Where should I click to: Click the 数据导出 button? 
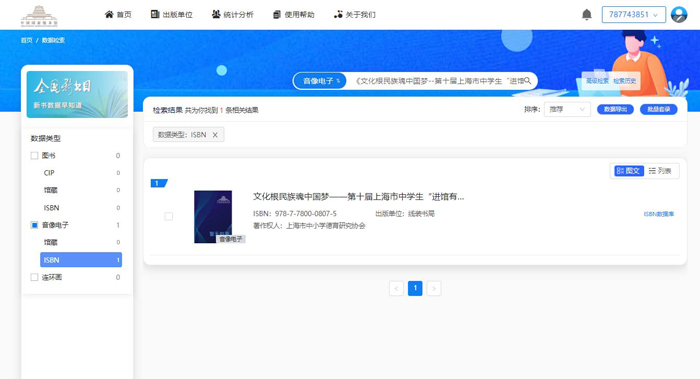(615, 109)
